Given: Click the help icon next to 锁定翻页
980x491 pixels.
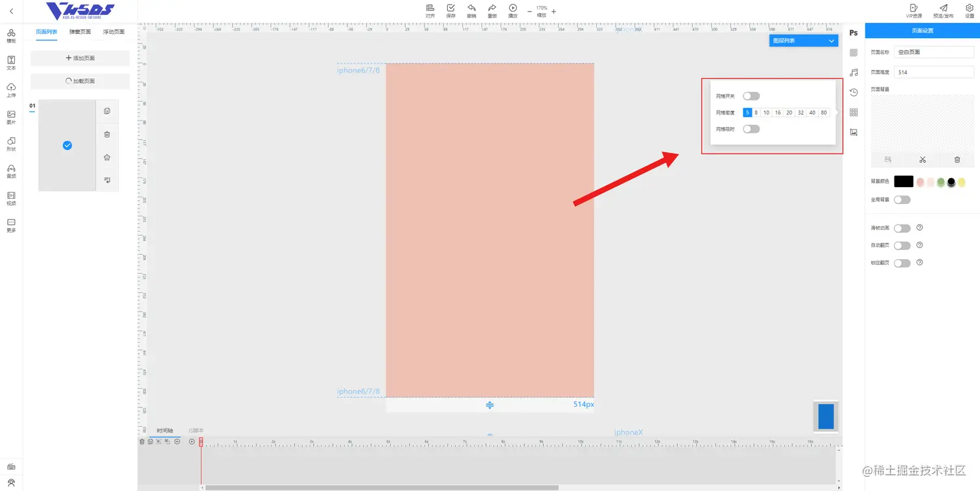Looking at the screenshot, I should pos(919,263).
